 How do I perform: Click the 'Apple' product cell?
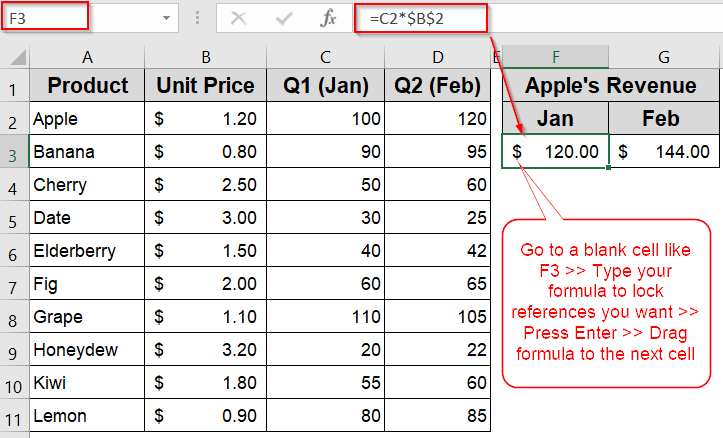[87, 118]
